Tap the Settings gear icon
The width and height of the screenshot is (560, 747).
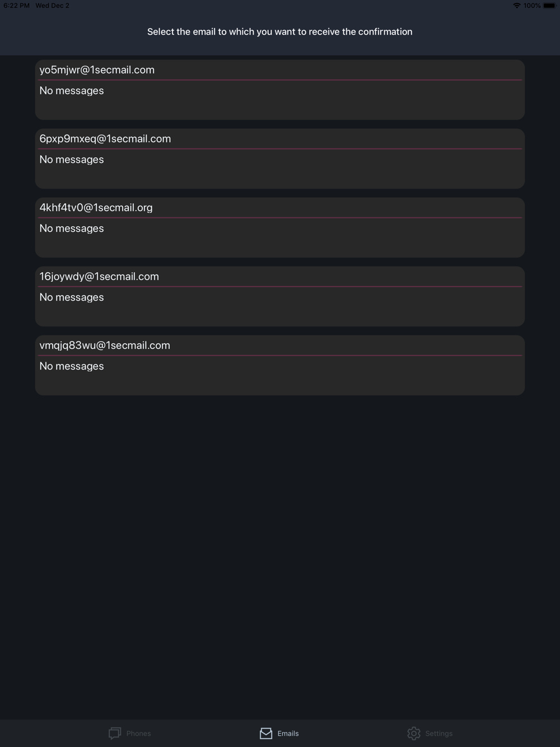tap(414, 733)
